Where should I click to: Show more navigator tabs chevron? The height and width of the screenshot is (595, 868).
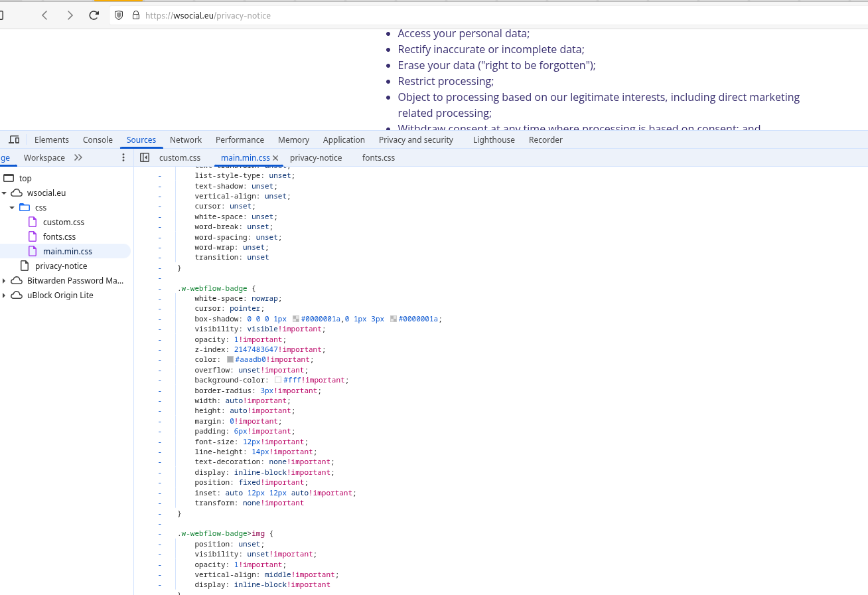(x=78, y=157)
